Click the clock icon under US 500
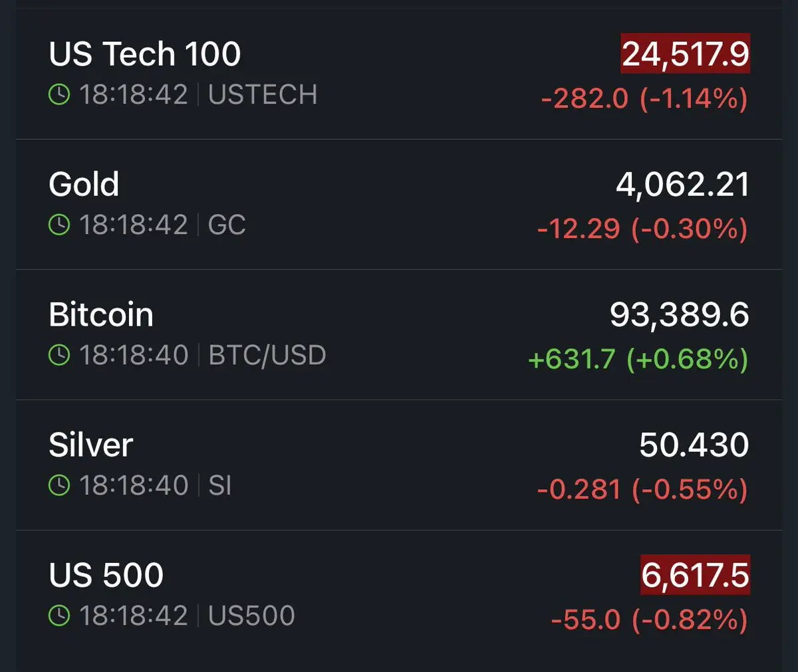 click(59, 616)
